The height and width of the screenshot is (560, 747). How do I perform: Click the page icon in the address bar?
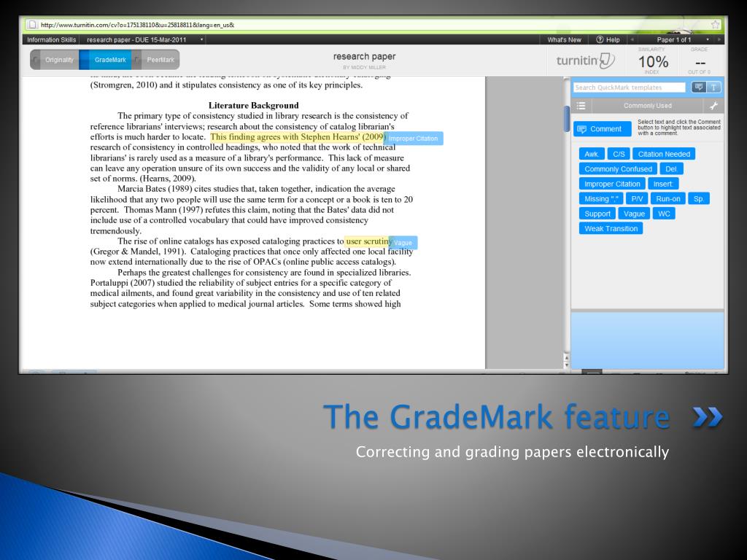point(32,25)
